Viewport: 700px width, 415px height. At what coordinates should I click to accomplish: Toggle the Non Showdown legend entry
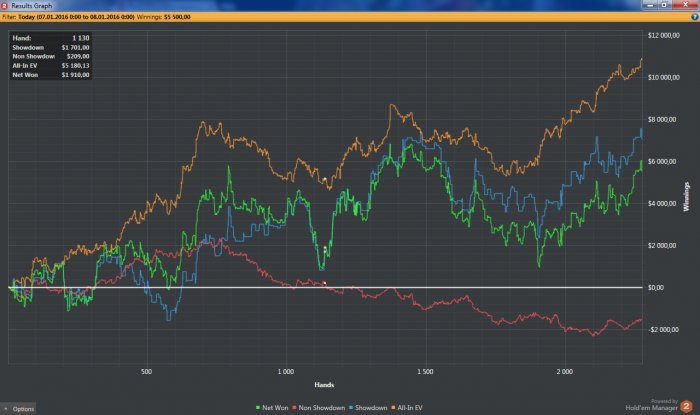point(319,407)
